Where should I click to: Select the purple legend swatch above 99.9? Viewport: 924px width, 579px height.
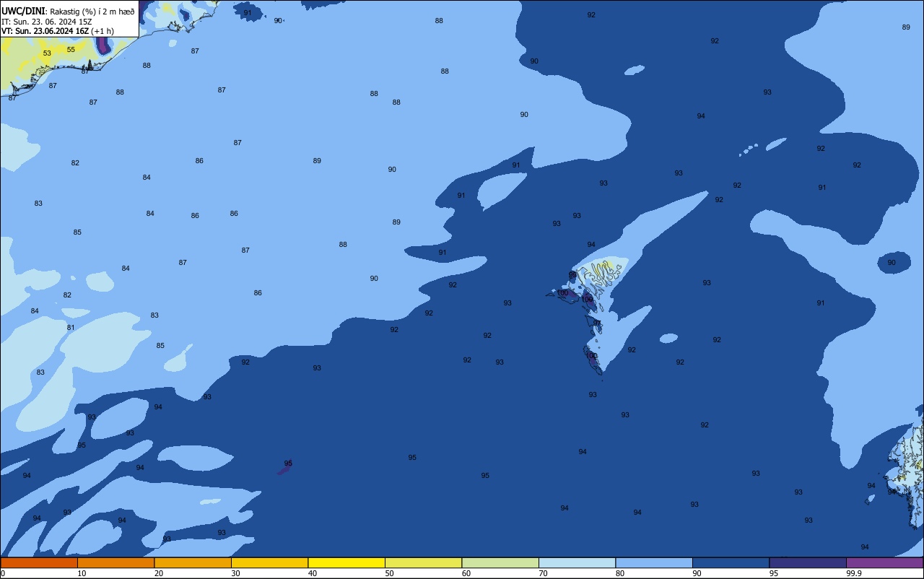pos(885,562)
